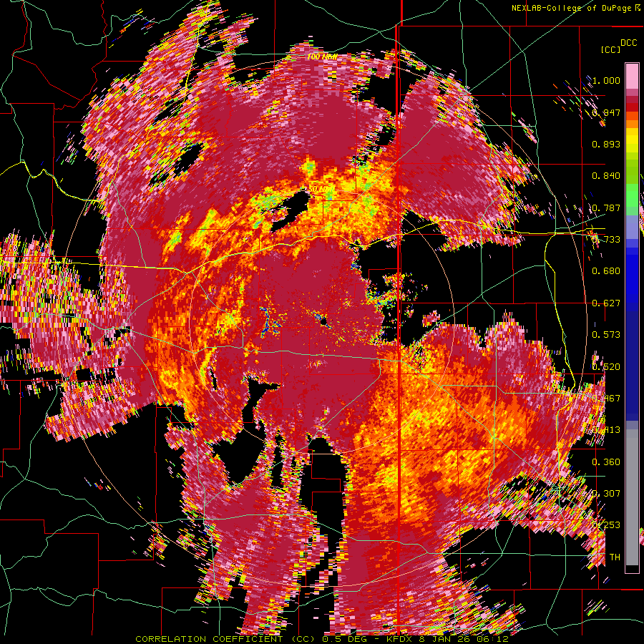The image size is (644, 644).
Task: Select the DCC product label above legend
Action: pos(628,42)
